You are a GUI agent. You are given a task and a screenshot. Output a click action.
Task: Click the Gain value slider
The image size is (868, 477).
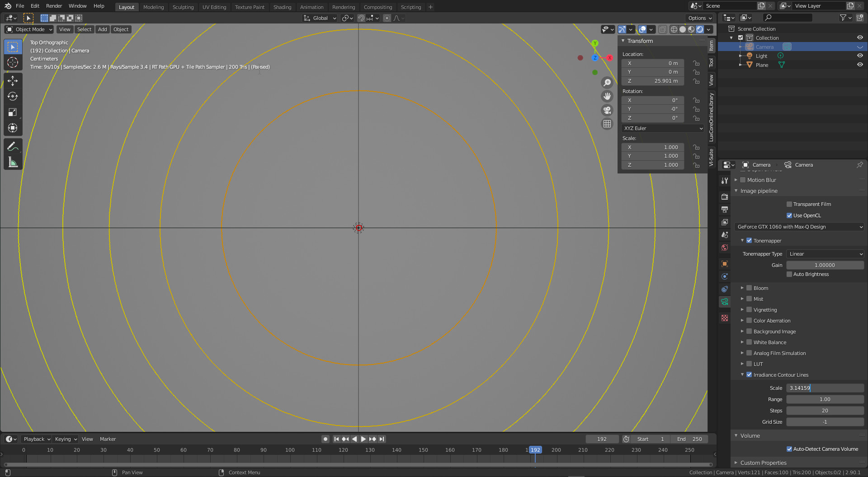pos(825,265)
